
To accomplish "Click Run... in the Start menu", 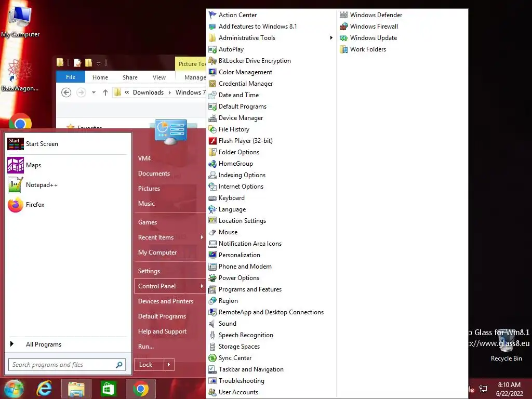I will pos(146,347).
